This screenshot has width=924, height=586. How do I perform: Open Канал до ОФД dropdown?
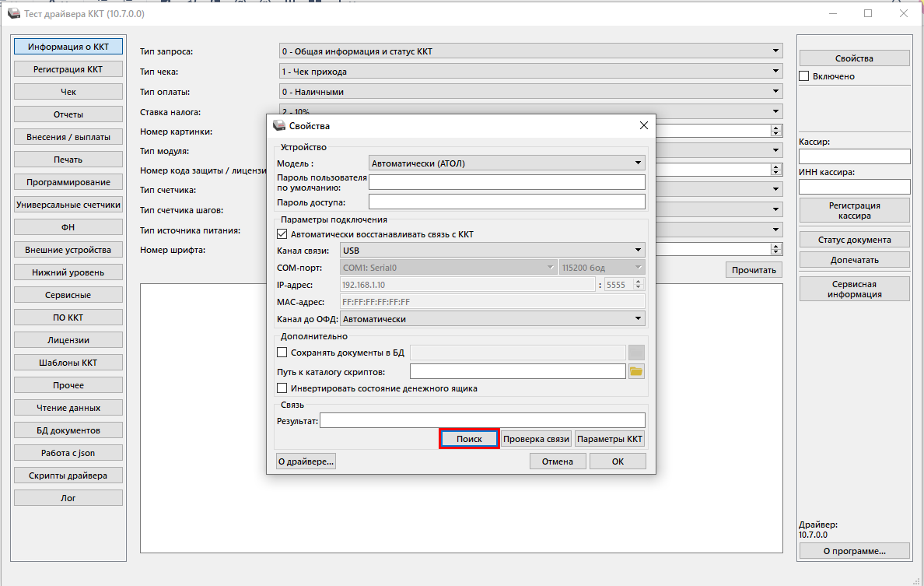pyautogui.click(x=492, y=318)
